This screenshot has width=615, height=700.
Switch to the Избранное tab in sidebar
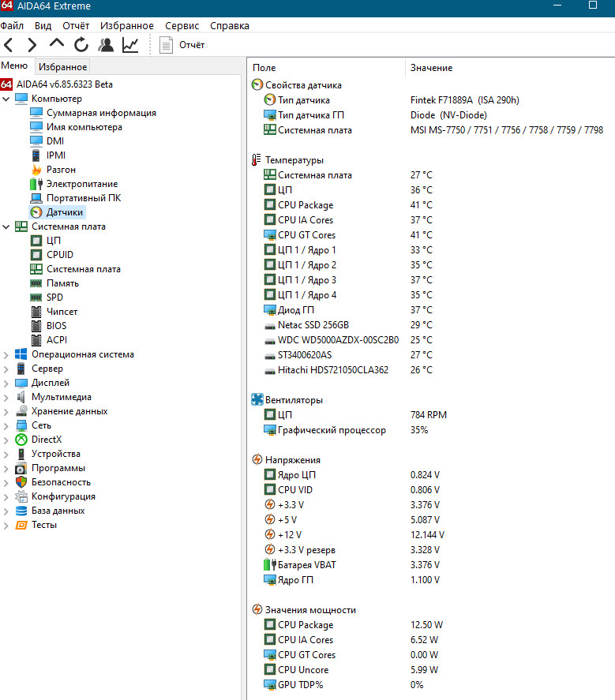[x=62, y=67]
